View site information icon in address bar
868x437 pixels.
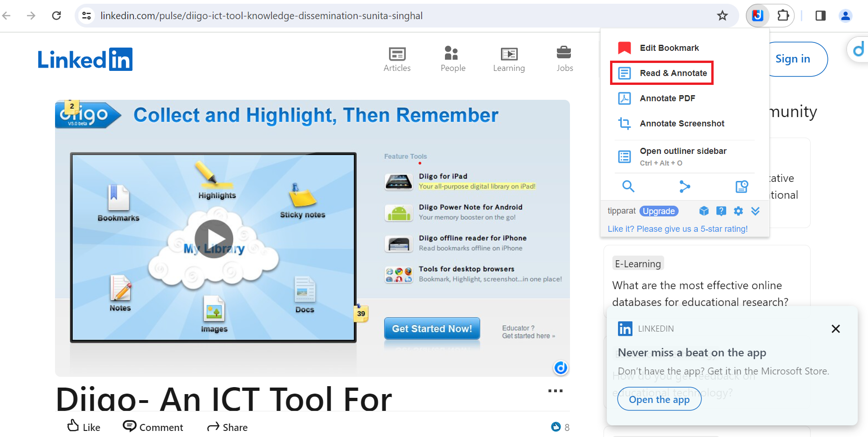[87, 16]
